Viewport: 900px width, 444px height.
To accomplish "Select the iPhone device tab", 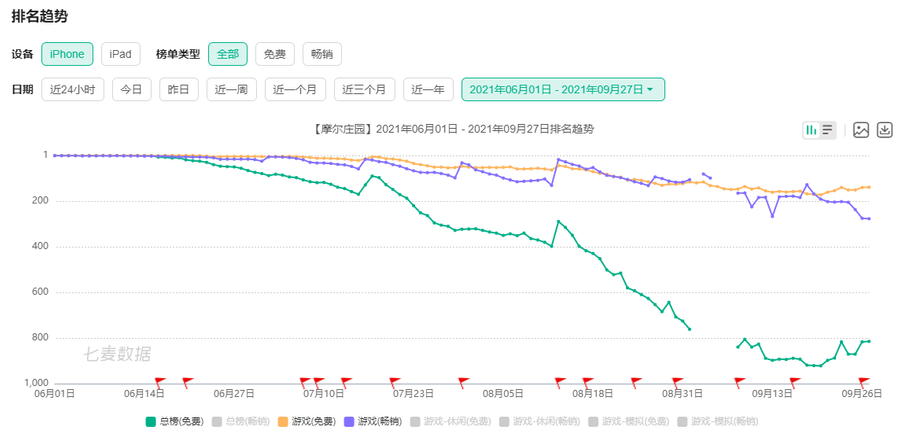I will click(67, 54).
